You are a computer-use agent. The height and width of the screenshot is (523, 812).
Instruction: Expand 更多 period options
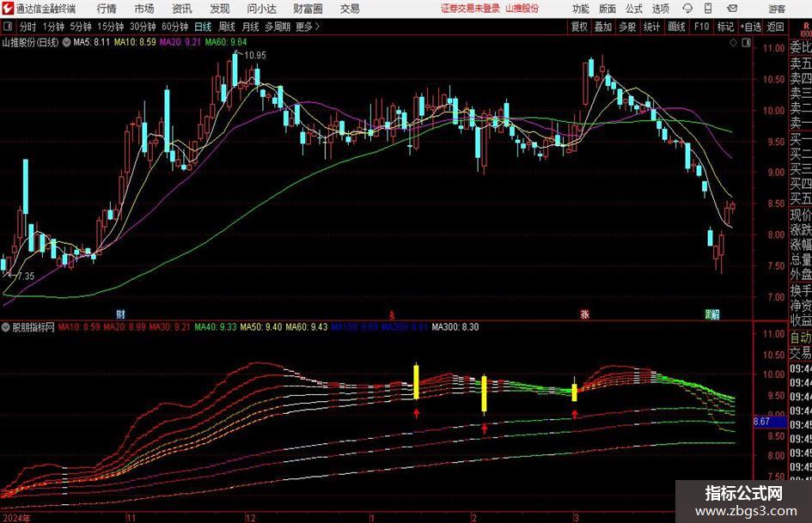(x=308, y=27)
